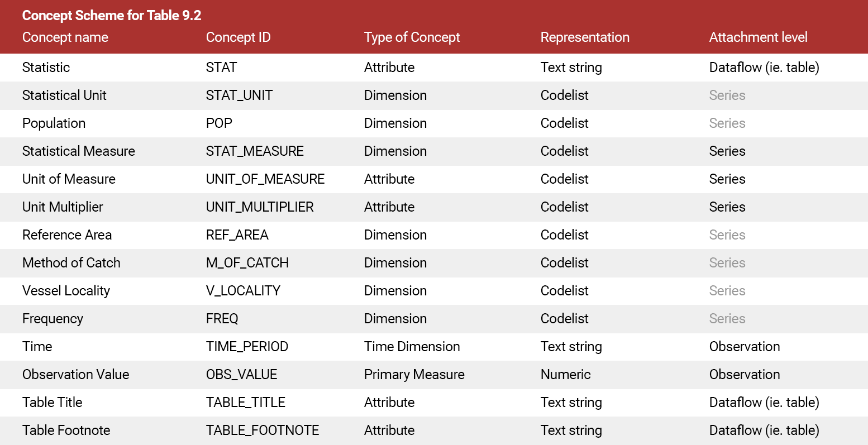Select the 'Time Dimension' type cell
The width and height of the screenshot is (868, 445).
(412, 347)
